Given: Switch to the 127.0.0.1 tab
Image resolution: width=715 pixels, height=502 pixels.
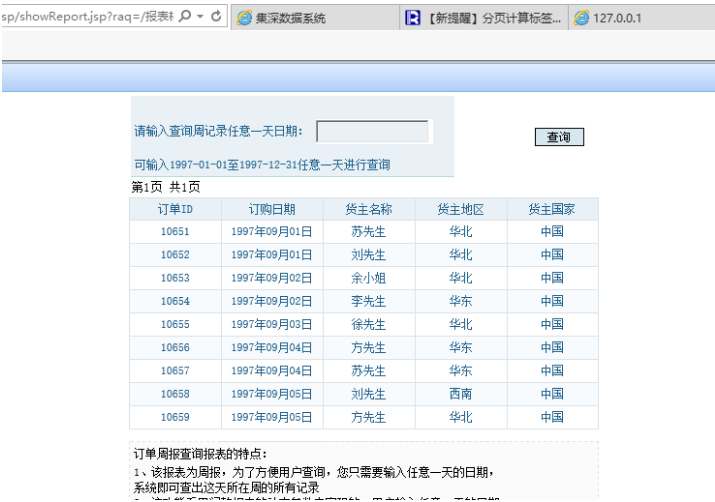Looking at the screenshot, I should pos(617,18).
